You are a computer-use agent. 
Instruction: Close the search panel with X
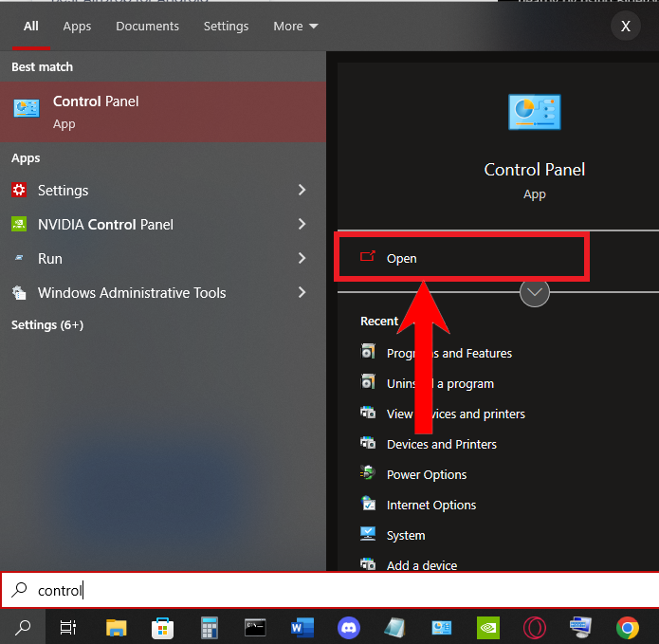click(626, 26)
